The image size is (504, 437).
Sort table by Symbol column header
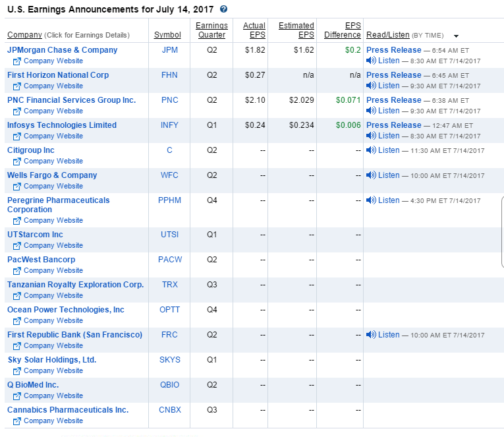(x=167, y=35)
